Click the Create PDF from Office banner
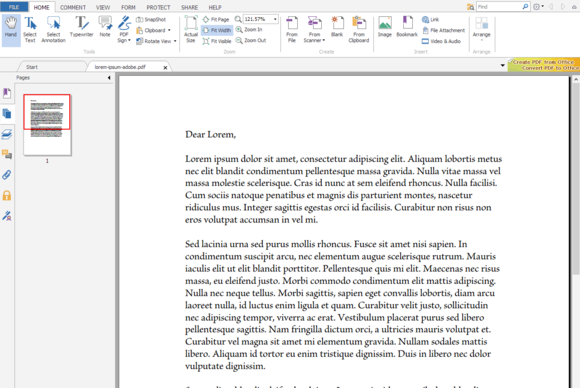Viewport: 580px width, 388px height. click(544, 65)
